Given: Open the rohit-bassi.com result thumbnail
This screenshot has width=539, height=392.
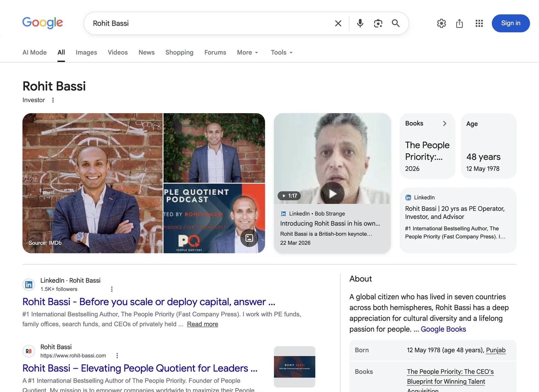Looking at the screenshot, I should click(x=295, y=367).
